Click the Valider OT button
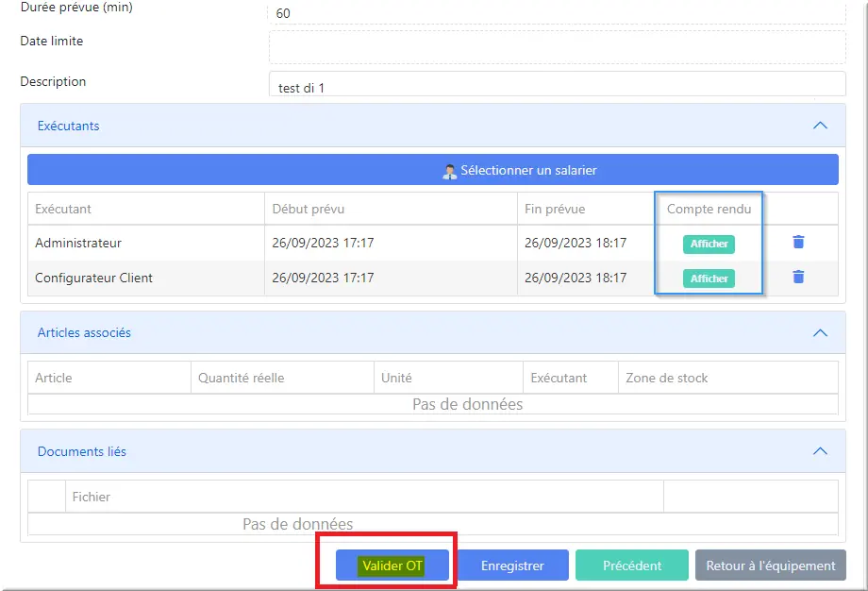 [x=392, y=566]
